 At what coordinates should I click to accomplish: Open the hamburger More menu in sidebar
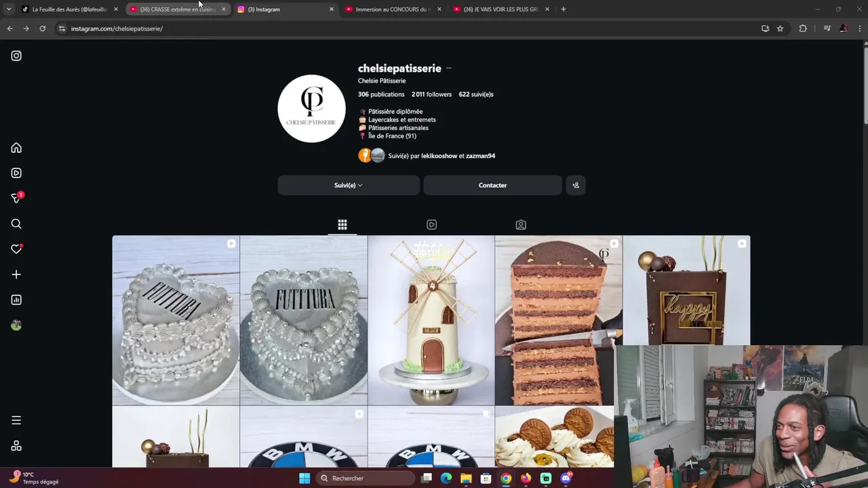coord(16,420)
